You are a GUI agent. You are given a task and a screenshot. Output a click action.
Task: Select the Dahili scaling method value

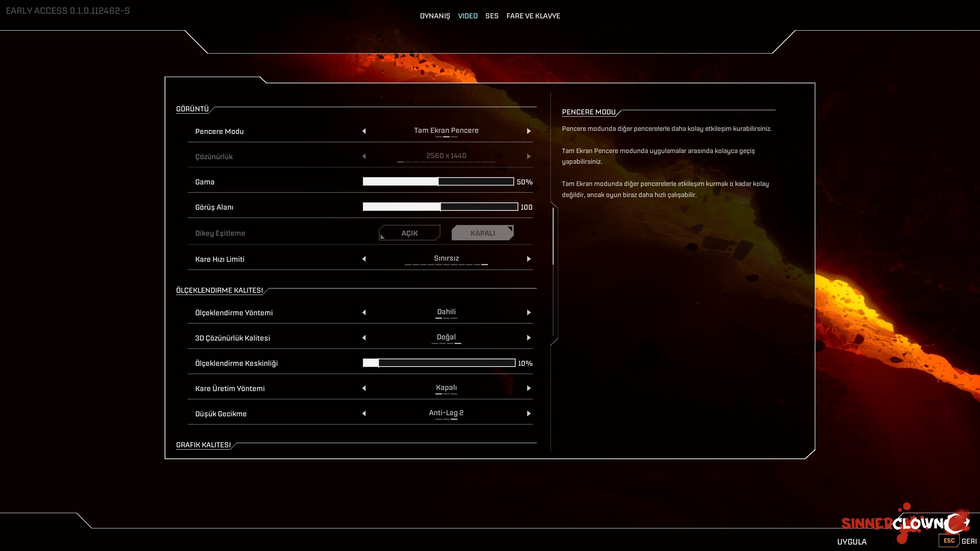tap(446, 312)
